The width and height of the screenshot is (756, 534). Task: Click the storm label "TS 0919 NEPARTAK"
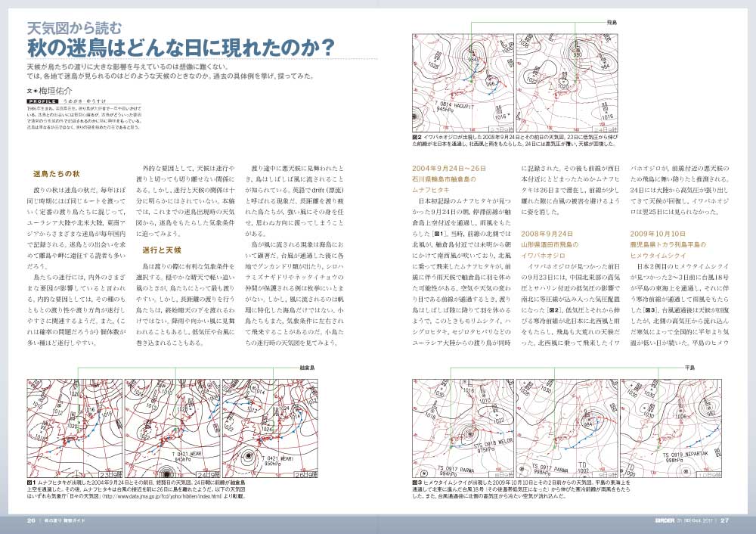[685, 455]
